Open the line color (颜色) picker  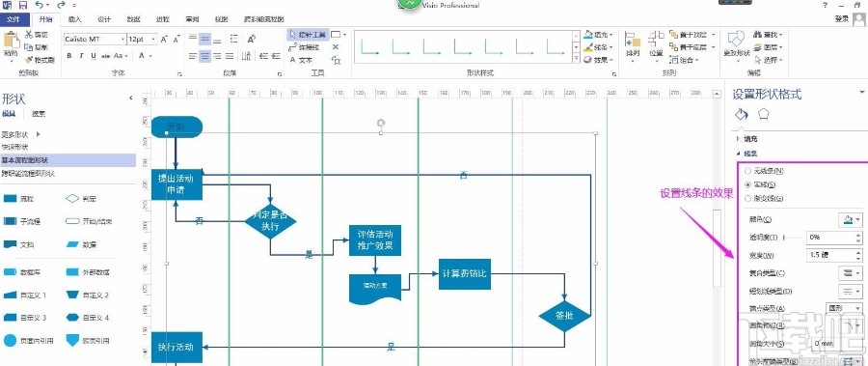(851, 219)
